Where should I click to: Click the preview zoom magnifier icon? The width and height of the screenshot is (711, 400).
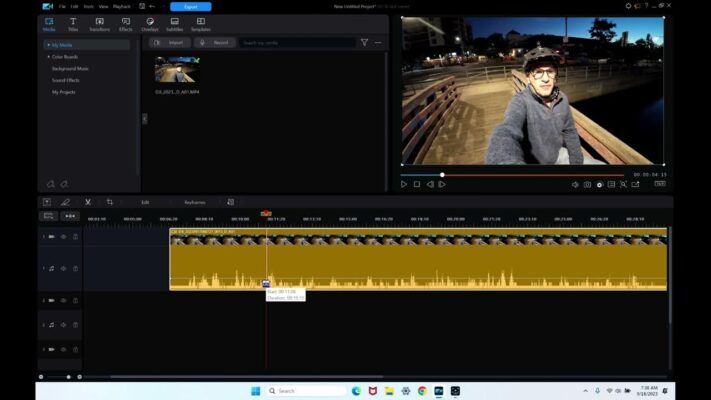point(623,185)
